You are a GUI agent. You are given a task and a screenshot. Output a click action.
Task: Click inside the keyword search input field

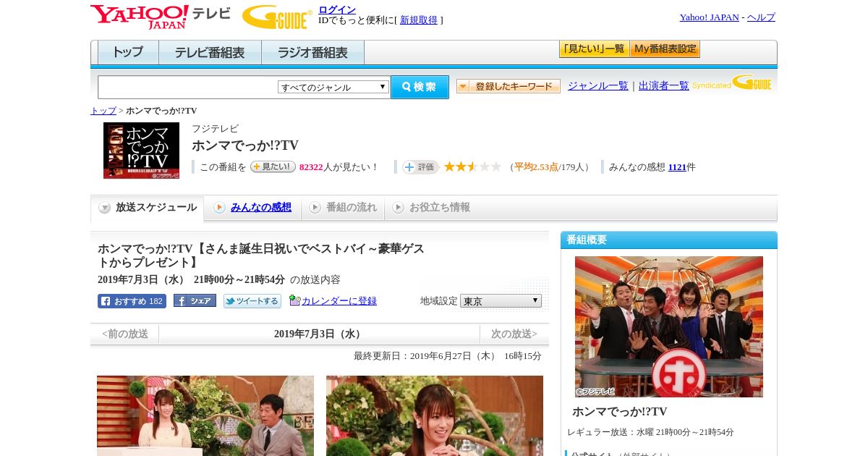tap(188, 87)
